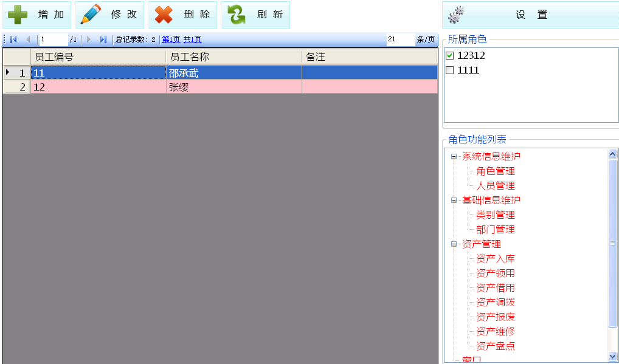619x364 pixels.
Task: Collapse the 基础信息维护 tree node
Action: click(x=454, y=201)
